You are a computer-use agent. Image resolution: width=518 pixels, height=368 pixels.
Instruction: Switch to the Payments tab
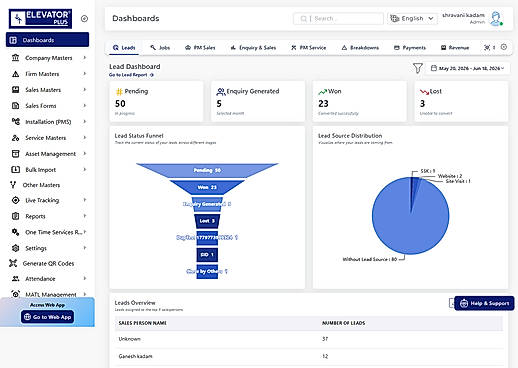coord(410,48)
